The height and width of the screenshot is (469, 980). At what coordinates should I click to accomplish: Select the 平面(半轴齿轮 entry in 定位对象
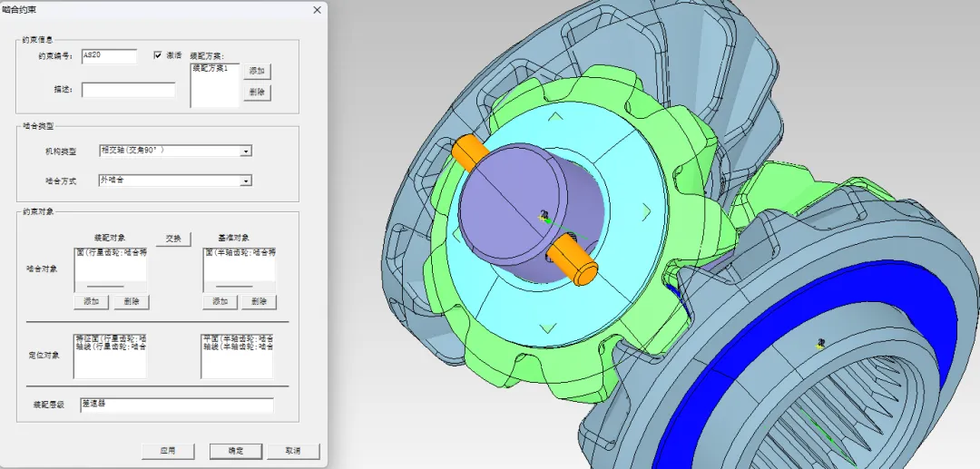[237, 338]
